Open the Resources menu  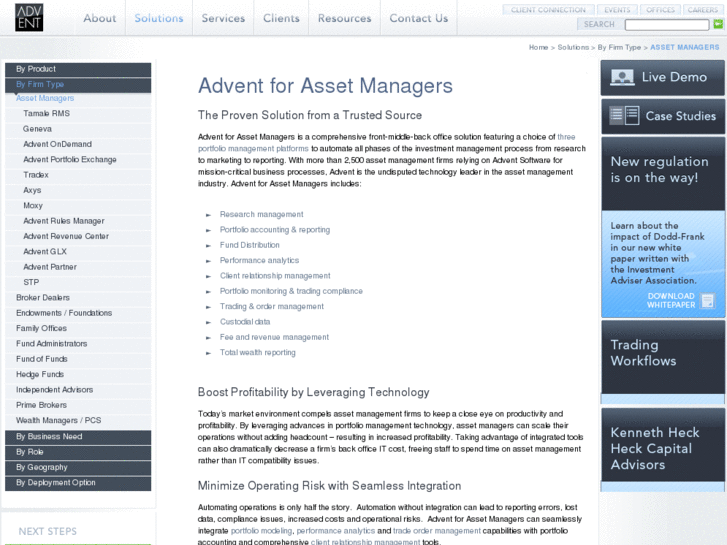tap(344, 18)
